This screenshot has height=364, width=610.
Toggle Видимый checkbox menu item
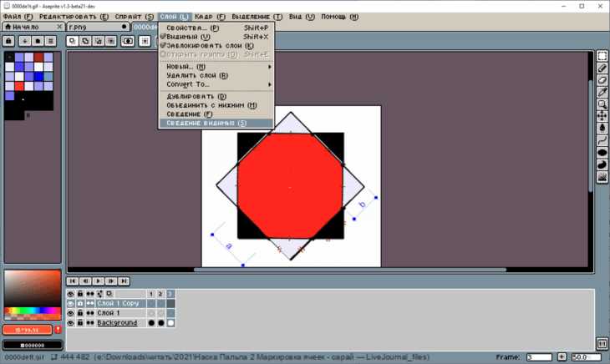click(216, 37)
